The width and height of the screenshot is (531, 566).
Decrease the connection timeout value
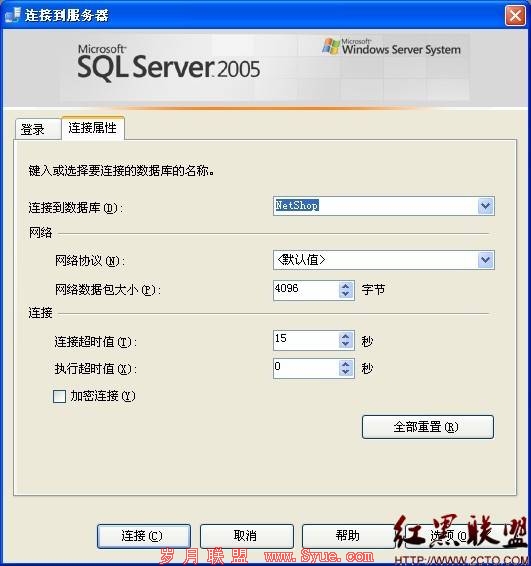[x=345, y=344]
